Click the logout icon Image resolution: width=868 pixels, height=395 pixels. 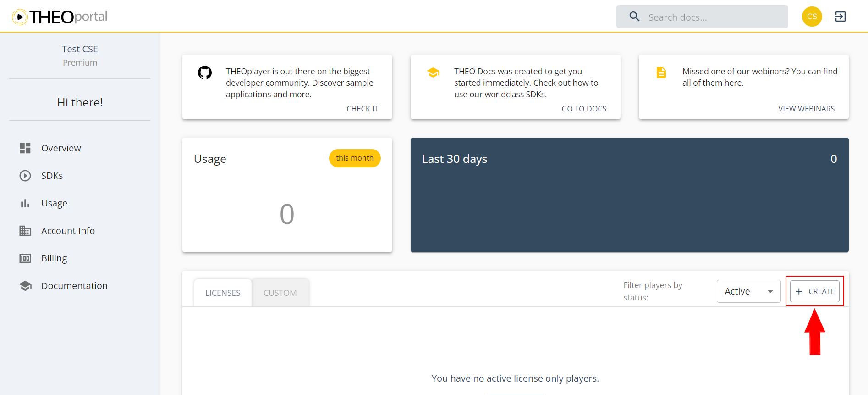pos(840,17)
